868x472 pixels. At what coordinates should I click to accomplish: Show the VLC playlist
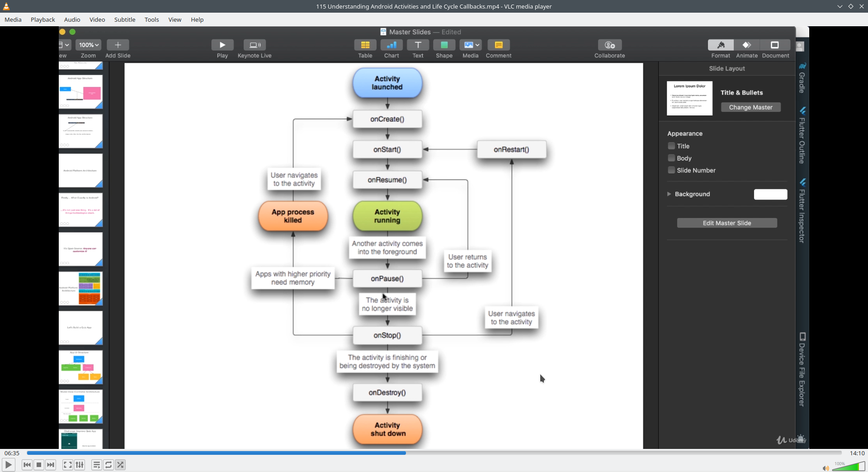click(x=96, y=465)
